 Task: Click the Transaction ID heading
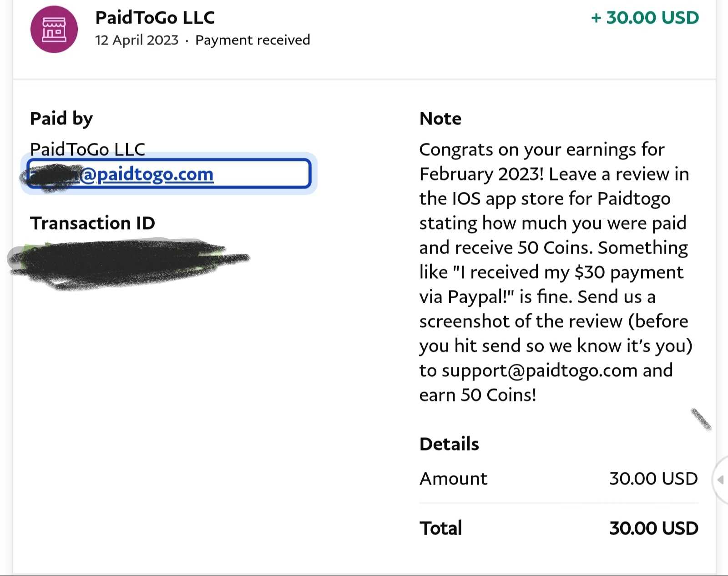[x=92, y=223]
